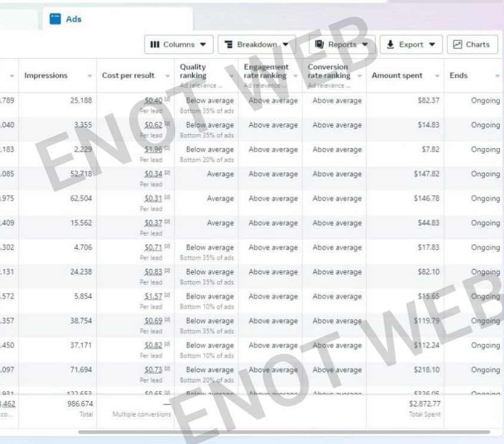Click the 986,674 total impressions value
504x444 pixels.
click(80, 404)
